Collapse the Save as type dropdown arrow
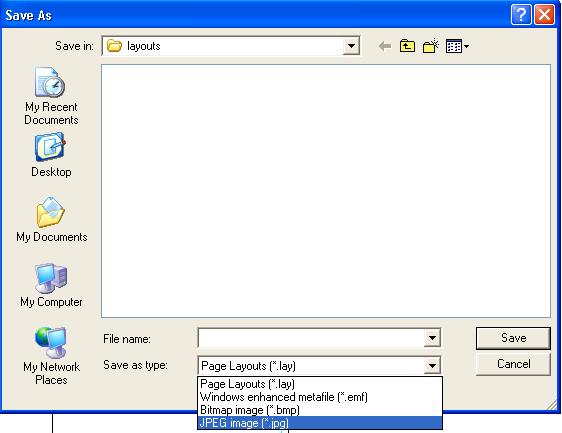This screenshot has width=562, height=433. point(432,366)
